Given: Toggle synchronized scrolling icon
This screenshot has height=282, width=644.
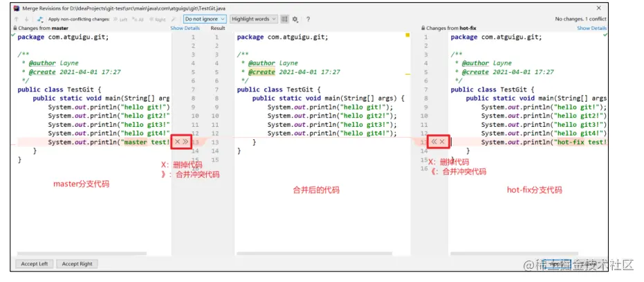Looking at the screenshot, I should (284, 19).
